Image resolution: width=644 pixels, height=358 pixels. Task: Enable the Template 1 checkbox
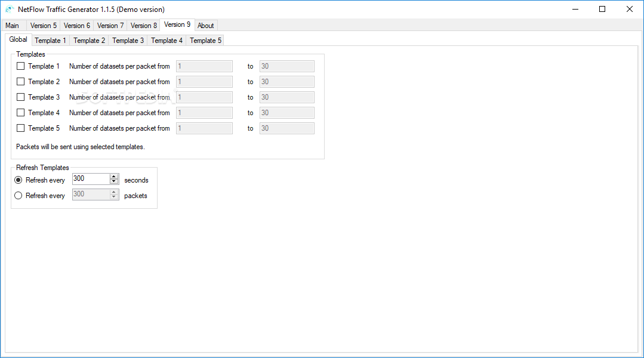tap(20, 66)
